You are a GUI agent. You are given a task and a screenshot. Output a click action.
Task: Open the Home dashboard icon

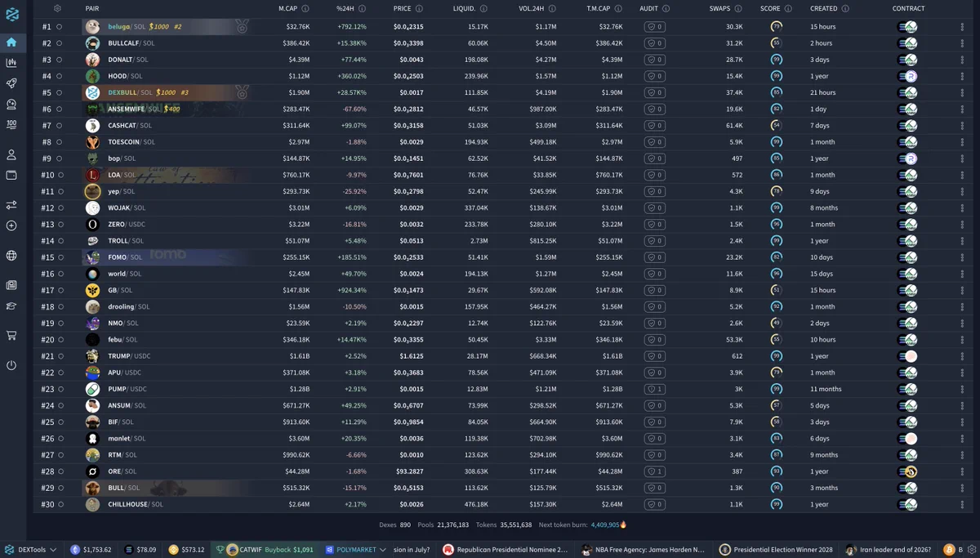[x=11, y=42]
